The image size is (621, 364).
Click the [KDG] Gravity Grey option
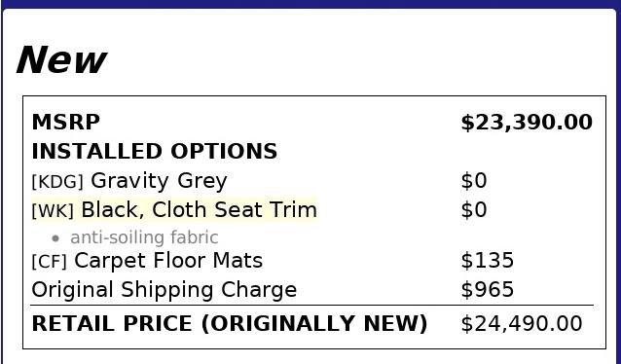click(x=129, y=181)
